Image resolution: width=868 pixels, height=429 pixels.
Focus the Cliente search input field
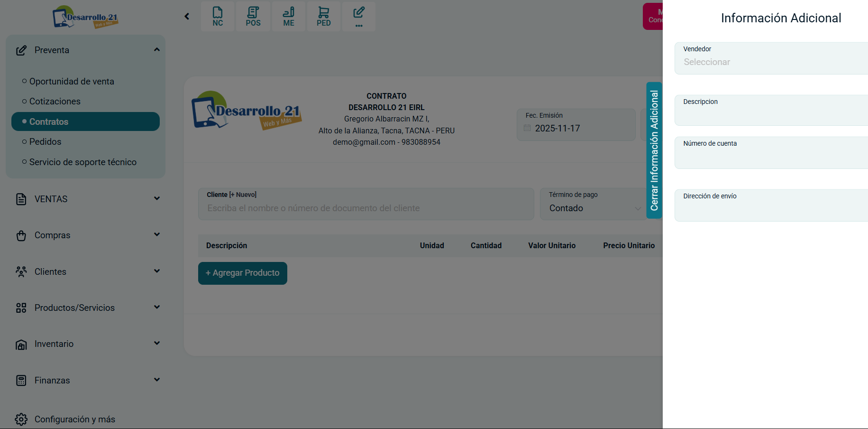click(x=366, y=208)
